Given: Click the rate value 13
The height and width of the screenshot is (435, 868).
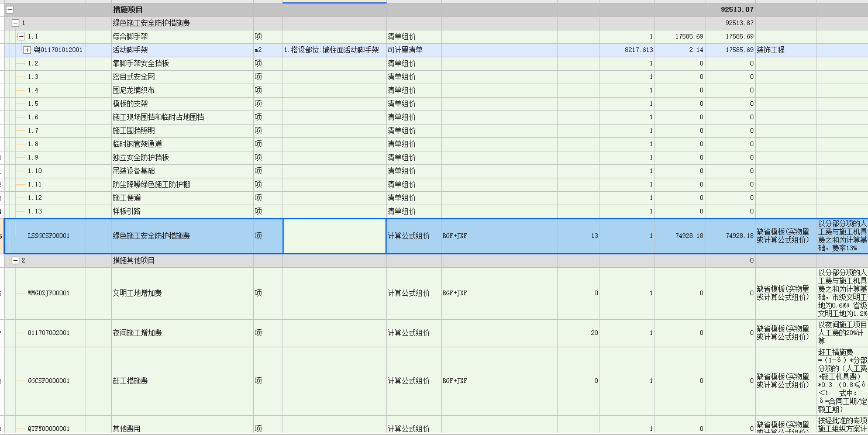Looking at the screenshot, I should pos(595,236).
